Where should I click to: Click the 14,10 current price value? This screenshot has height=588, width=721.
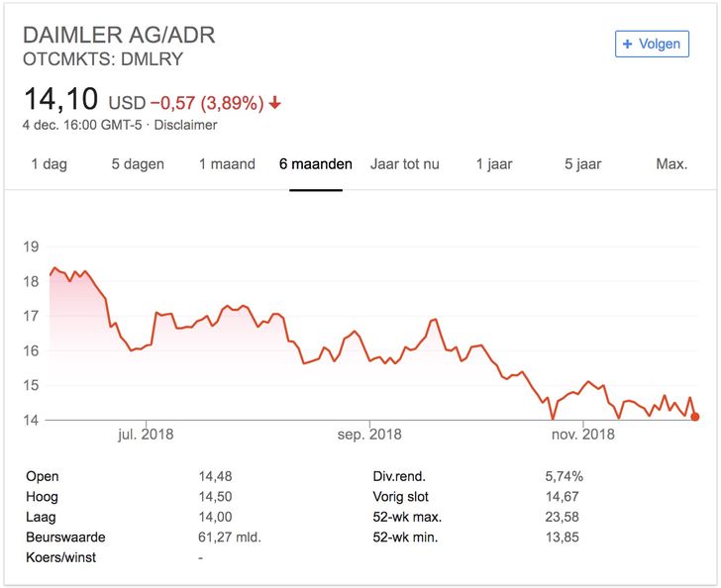[60, 99]
